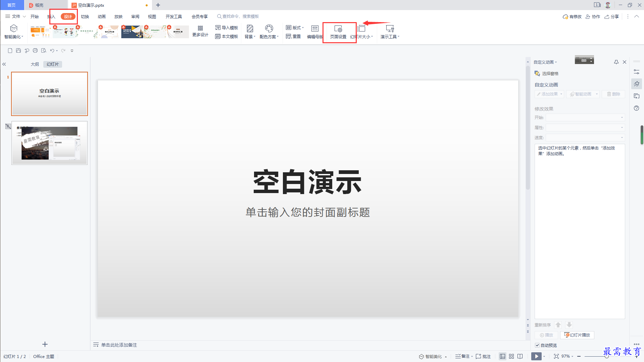This screenshot has height=362, width=644.
Task: Open 编辑母版 slide master editor
Action: click(x=315, y=32)
